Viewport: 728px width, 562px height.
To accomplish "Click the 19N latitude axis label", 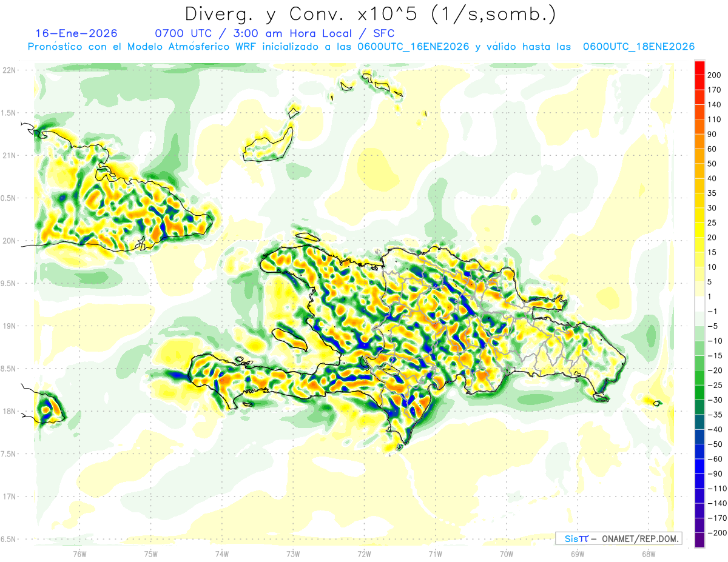I will [x=9, y=326].
